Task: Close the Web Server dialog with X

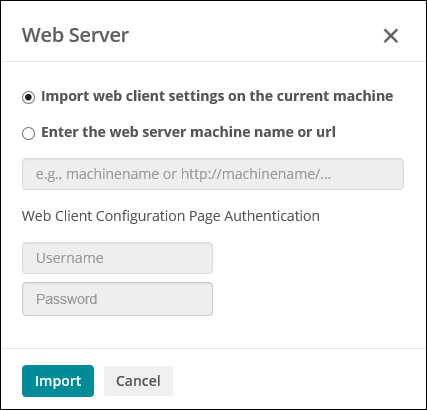Action: tap(391, 36)
